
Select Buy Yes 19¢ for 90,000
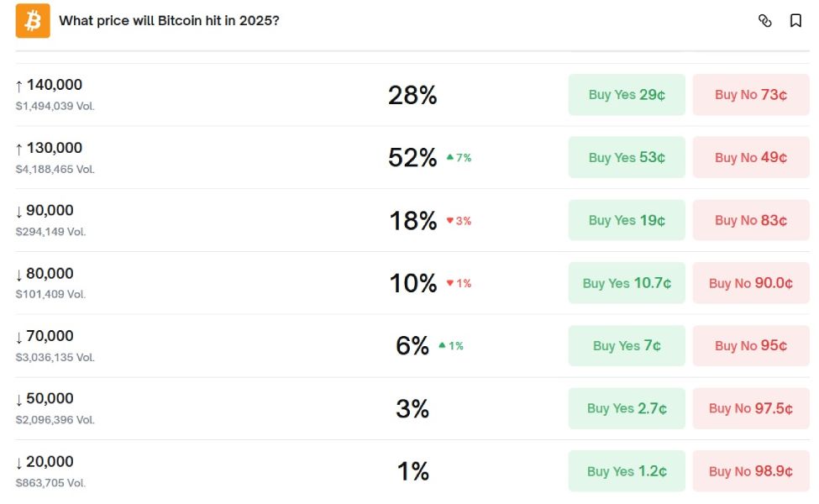(x=627, y=220)
